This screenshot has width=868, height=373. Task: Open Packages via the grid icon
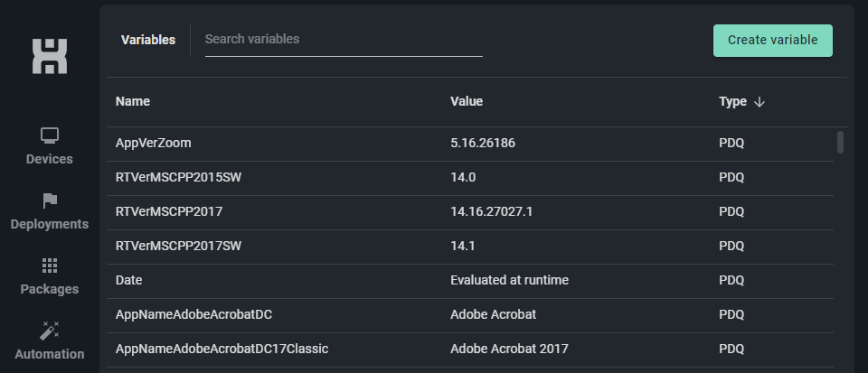point(50,266)
